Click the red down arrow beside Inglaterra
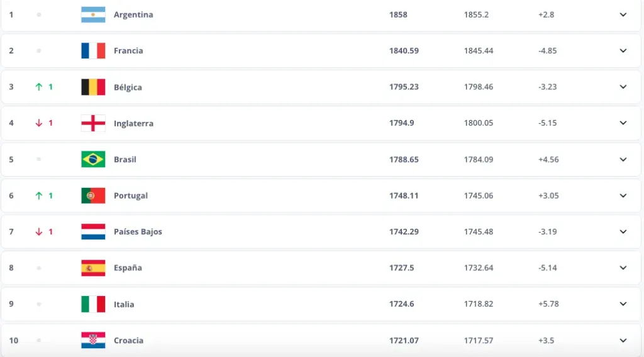Image resolution: width=644 pixels, height=357 pixels. [x=39, y=123]
